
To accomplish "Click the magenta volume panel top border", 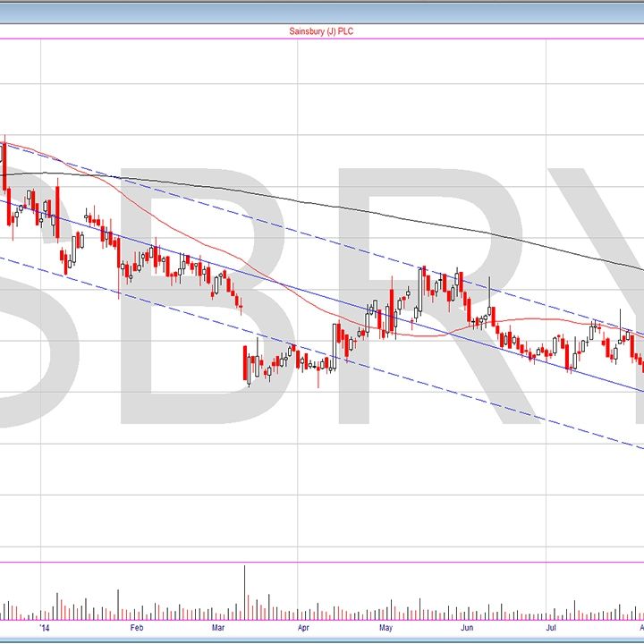I will (x=322, y=563).
